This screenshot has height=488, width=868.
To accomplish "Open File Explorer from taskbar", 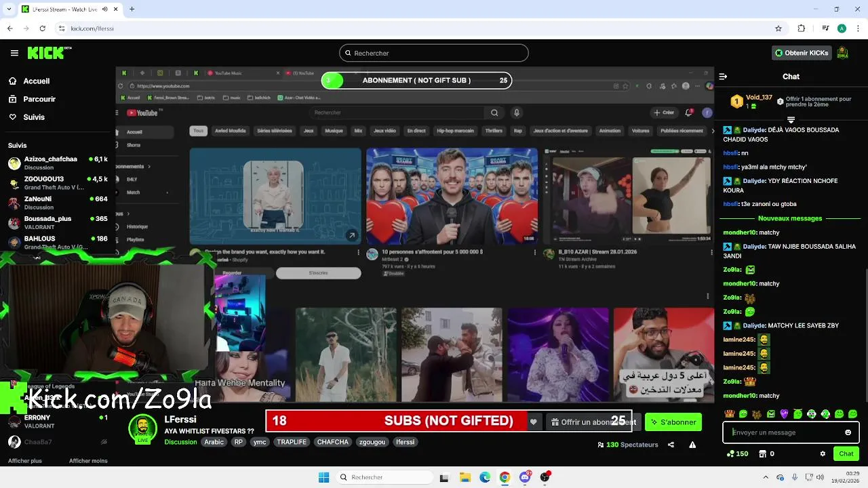I will (x=465, y=477).
